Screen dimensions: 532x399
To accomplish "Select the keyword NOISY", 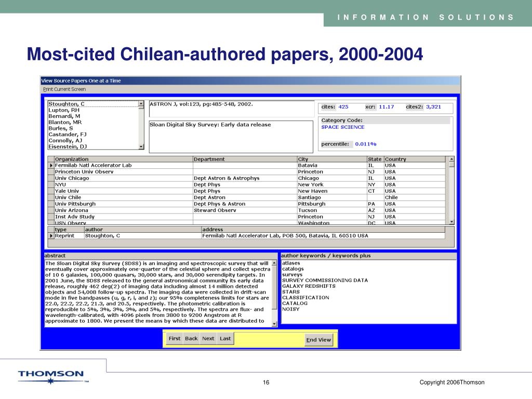I will coord(291,309).
